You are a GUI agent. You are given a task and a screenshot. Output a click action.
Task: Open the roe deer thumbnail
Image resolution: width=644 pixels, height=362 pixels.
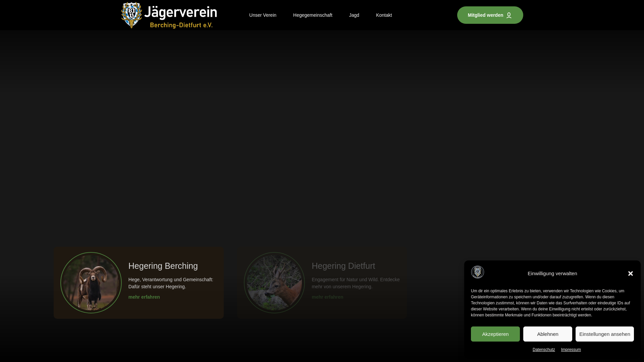click(274, 283)
